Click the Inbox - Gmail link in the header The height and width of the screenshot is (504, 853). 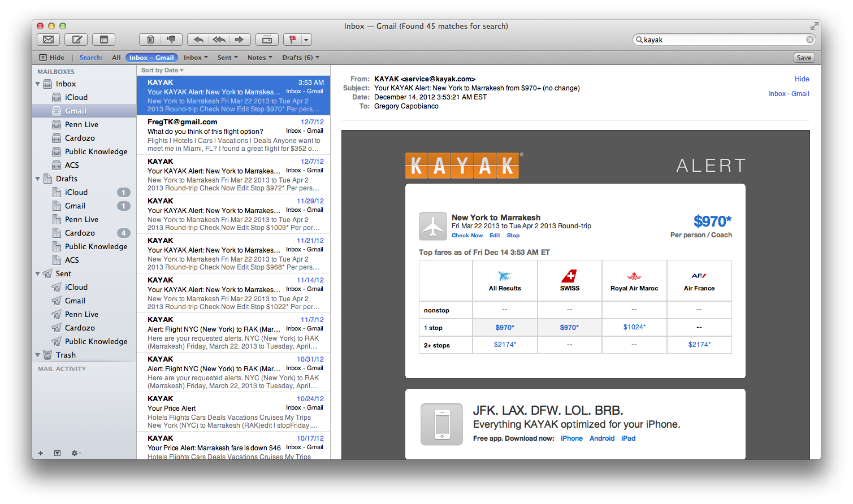(789, 94)
